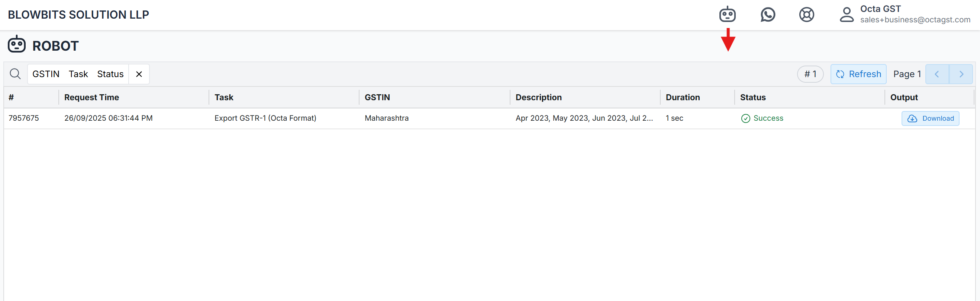This screenshot has height=301, width=980.
Task: Download the GSTR-1 export output
Action: point(930,118)
